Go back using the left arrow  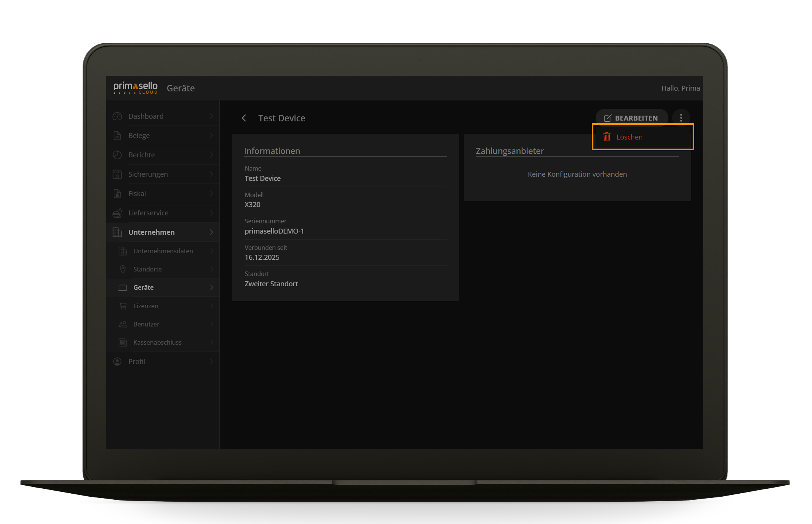click(x=244, y=118)
